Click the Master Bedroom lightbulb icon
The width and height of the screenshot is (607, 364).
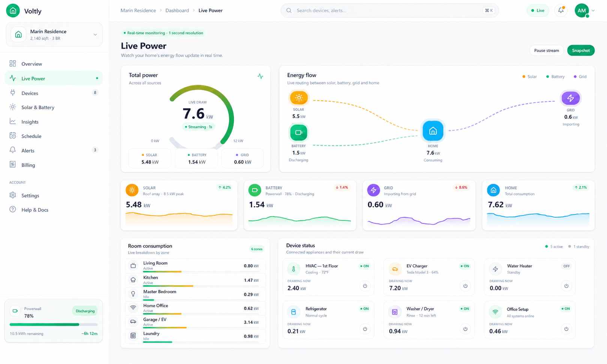(x=133, y=294)
